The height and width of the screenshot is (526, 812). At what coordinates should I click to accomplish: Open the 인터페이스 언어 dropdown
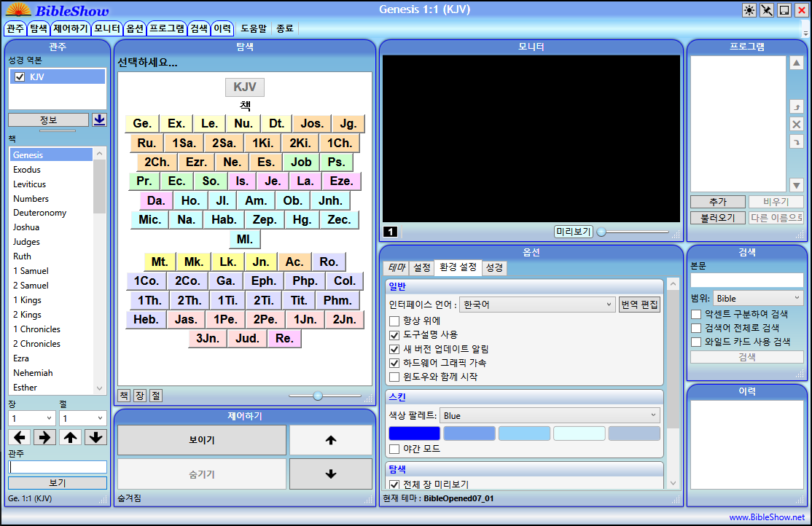point(537,305)
